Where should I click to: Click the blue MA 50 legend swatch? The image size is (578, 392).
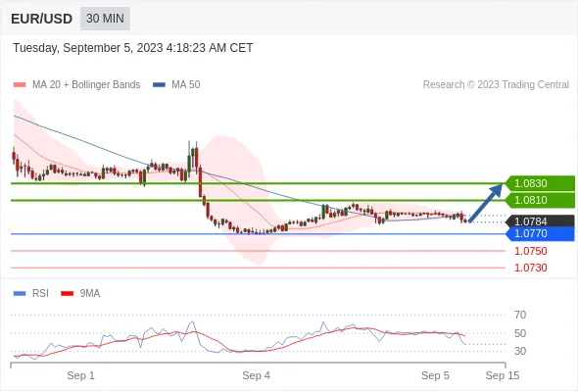(x=159, y=85)
